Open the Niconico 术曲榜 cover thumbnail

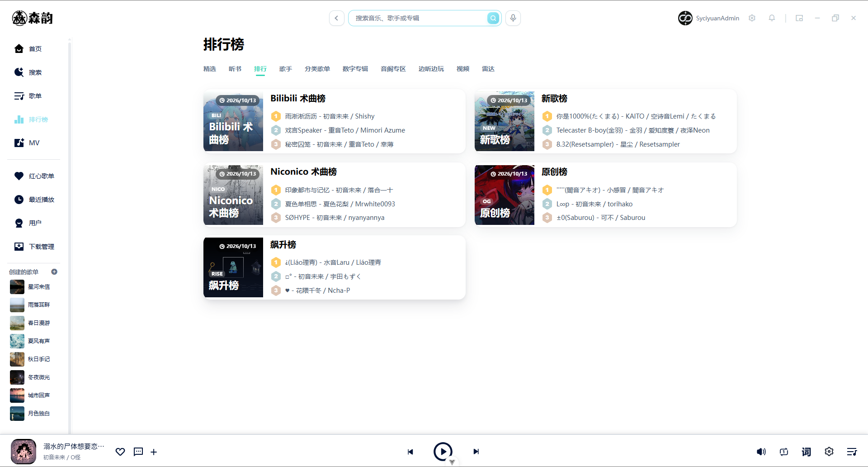pyautogui.click(x=233, y=195)
